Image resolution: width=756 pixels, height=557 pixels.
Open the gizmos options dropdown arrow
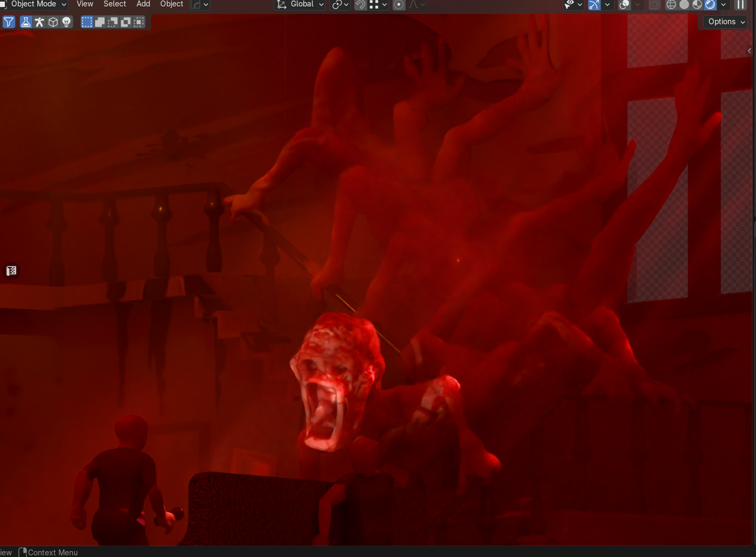608,4
